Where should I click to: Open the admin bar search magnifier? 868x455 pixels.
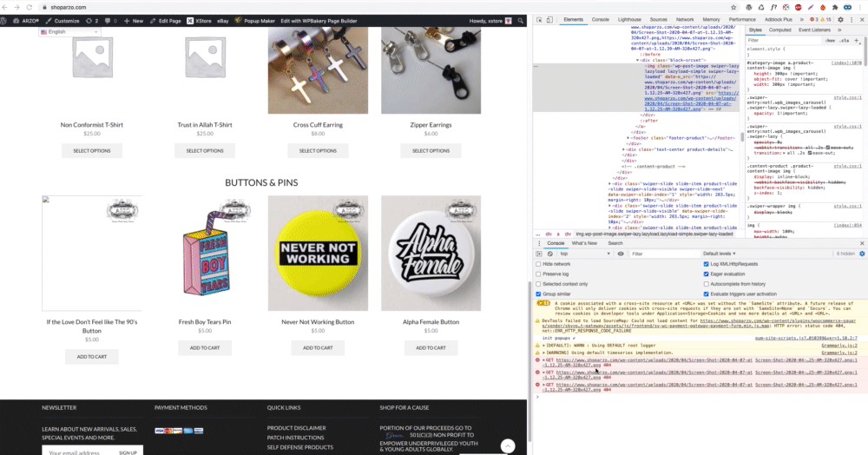click(x=520, y=21)
